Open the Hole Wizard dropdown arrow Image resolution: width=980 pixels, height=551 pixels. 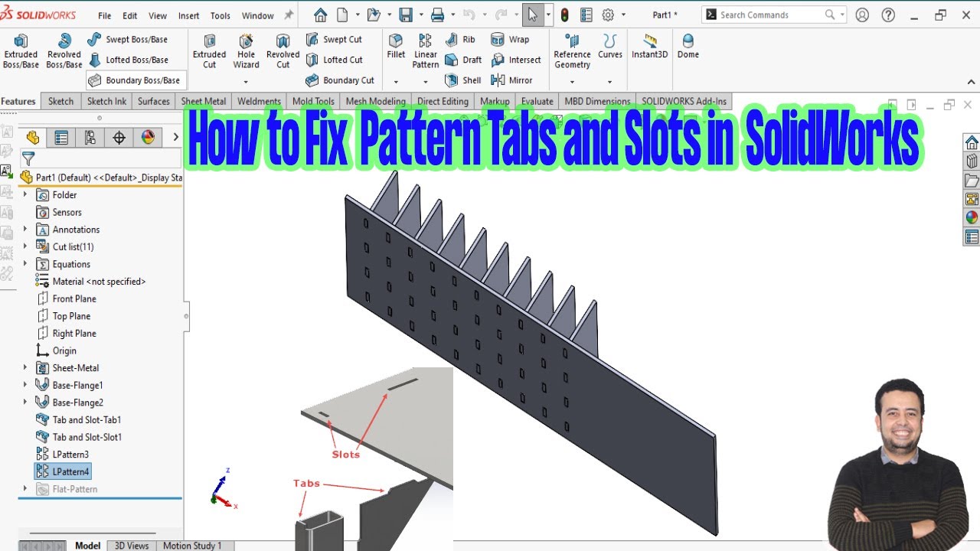(x=246, y=82)
